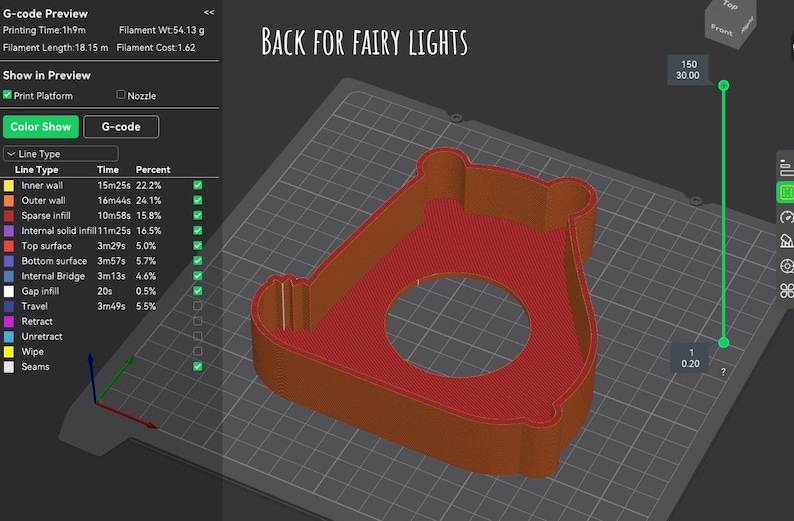Enable Unretract display
The height and width of the screenshot is (521, 794).
pos(197,336)
